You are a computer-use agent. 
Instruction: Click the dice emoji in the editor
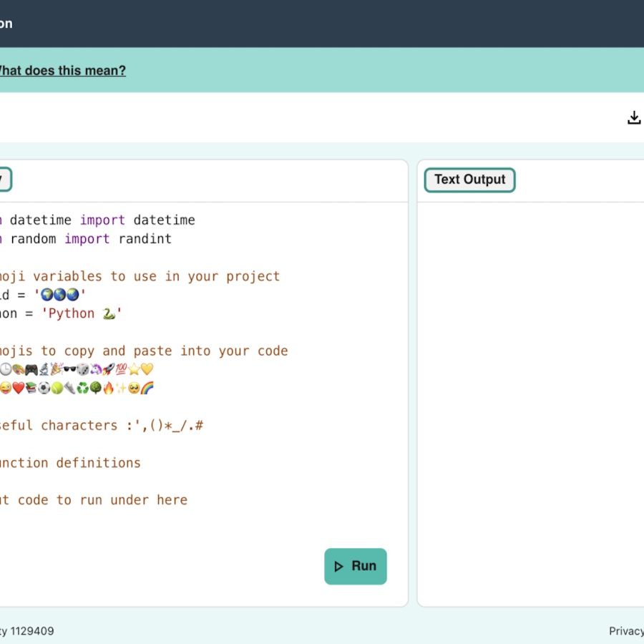(x=82, y=369)
